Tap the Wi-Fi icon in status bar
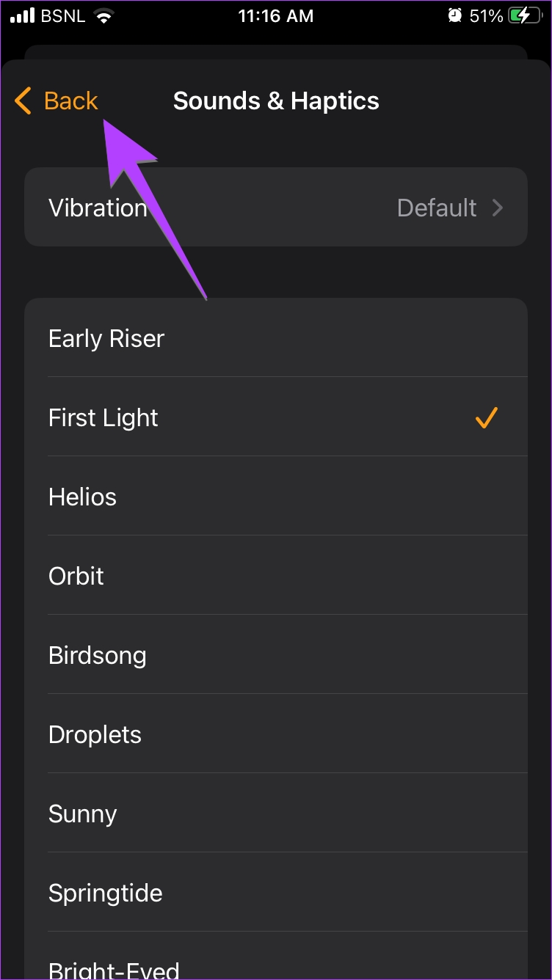This screenshot has height=980, width=552. (104, 15)
